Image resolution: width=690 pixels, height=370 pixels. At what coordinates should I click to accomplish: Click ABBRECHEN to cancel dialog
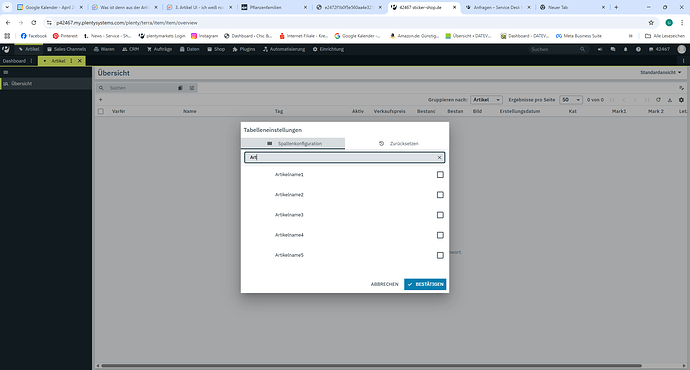click(x=384, y=284)
